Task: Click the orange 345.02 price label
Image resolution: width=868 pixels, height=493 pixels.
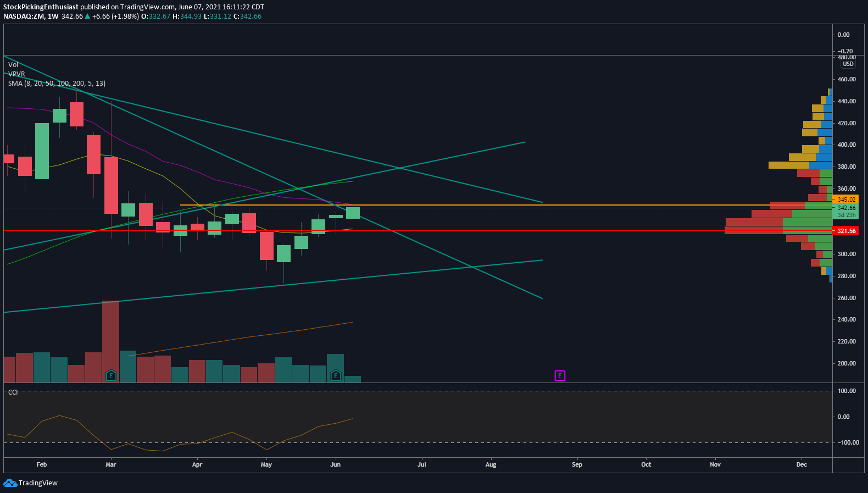Action: [845, 200]
